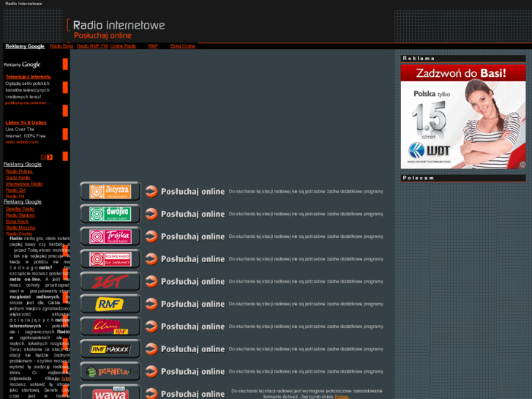Image resolution: width=532 pixels, height=399 pixels.
Task: Click the orange arrow beside Polskie Radio dla Zagranicy
Action: point(151,259)
